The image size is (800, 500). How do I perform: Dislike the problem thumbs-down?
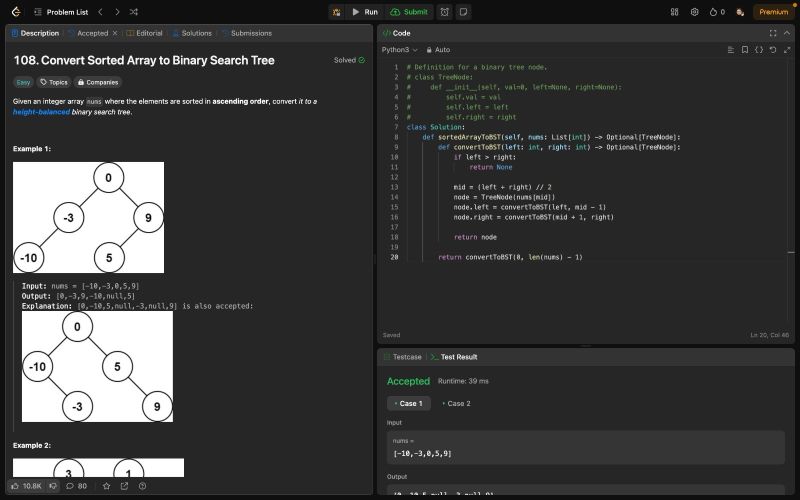pos(53,486)
